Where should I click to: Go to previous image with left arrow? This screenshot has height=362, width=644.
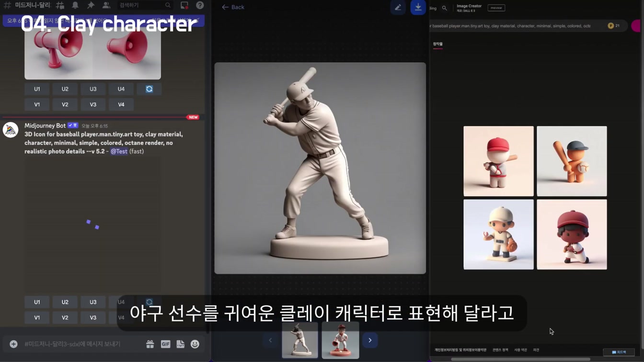coord(270,340)
